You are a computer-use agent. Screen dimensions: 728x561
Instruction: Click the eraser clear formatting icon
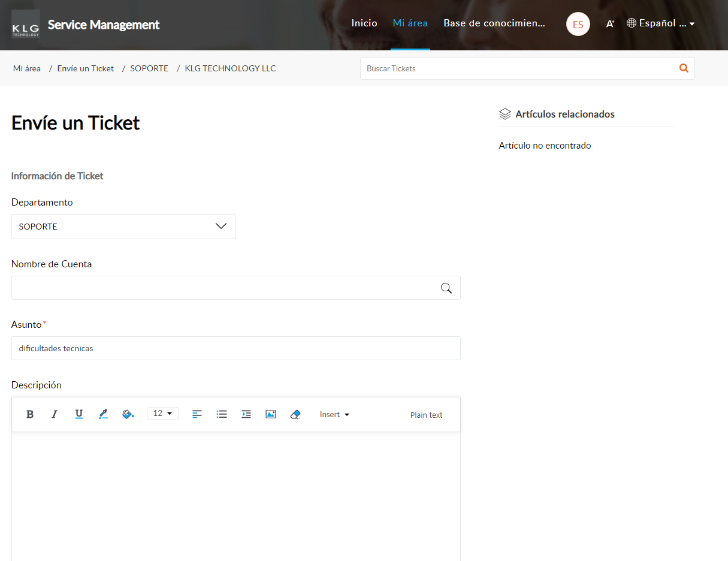295,414
